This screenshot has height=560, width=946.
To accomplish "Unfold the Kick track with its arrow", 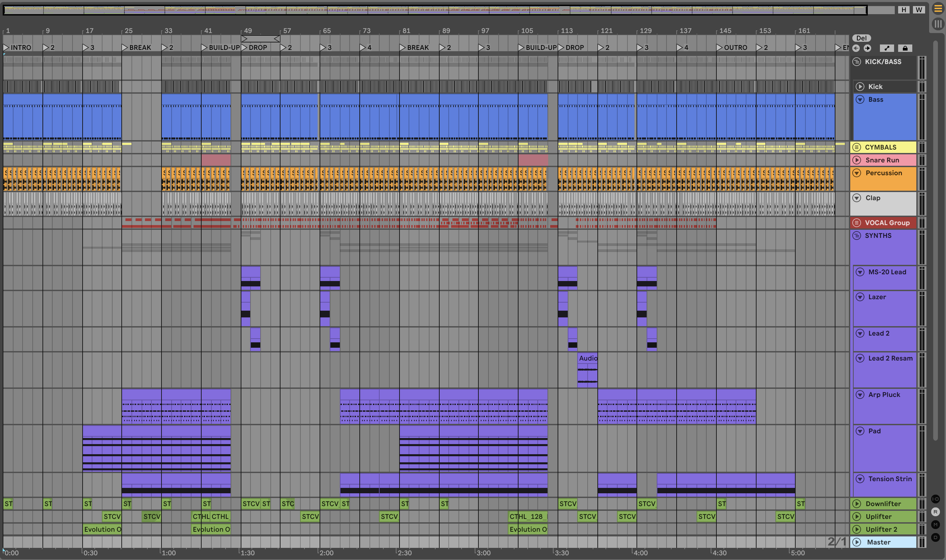I will 860,86.
